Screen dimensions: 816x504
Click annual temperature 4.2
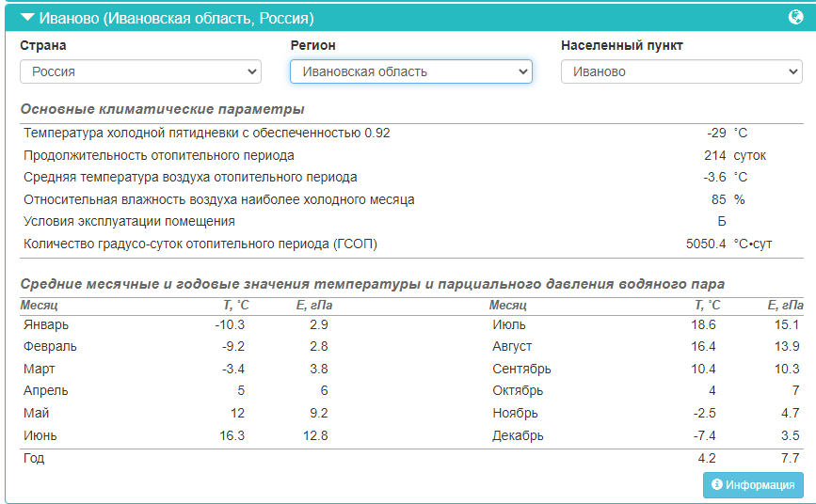pyautogui.click(x=707, y=458)
